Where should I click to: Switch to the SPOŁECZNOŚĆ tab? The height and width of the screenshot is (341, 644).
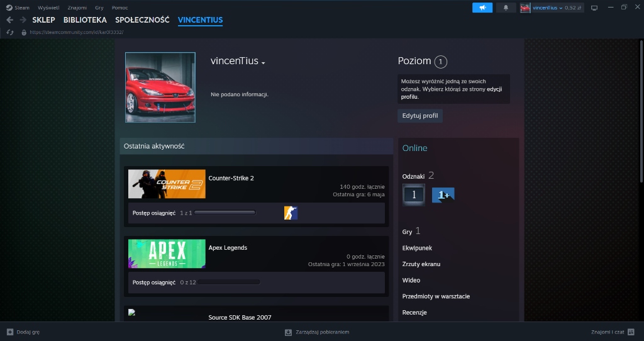[x=142, y=20]
